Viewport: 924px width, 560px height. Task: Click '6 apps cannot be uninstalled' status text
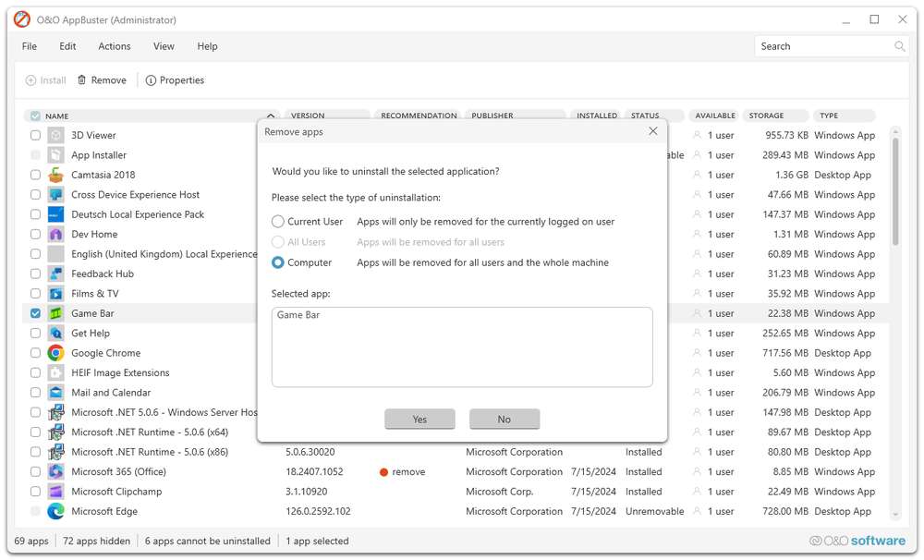pyautogui.click(x=207, y=541)
